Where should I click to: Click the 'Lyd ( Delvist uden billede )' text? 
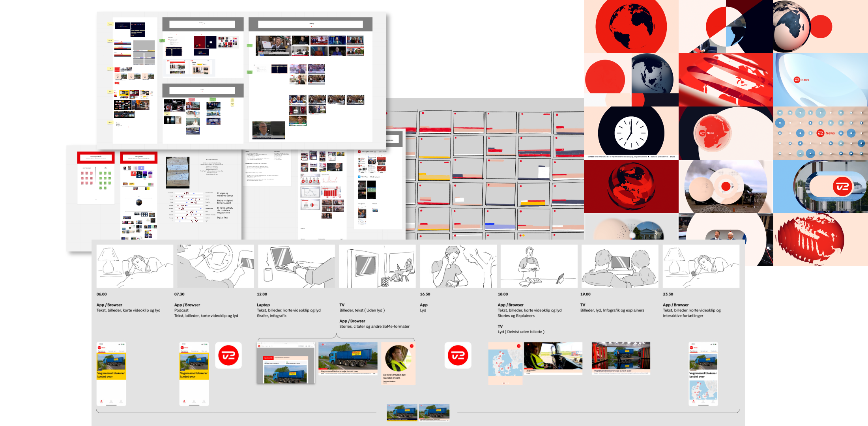[x=521, y=332]
